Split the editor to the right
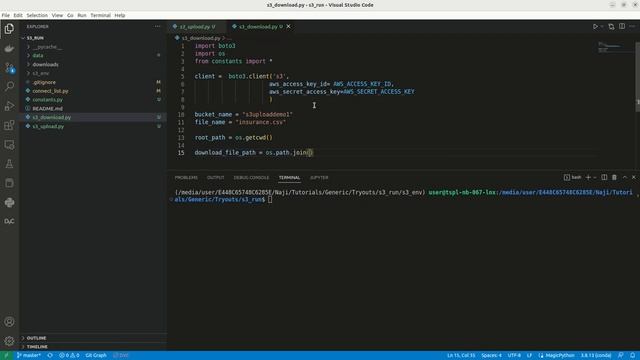 [x=622, y=26]
